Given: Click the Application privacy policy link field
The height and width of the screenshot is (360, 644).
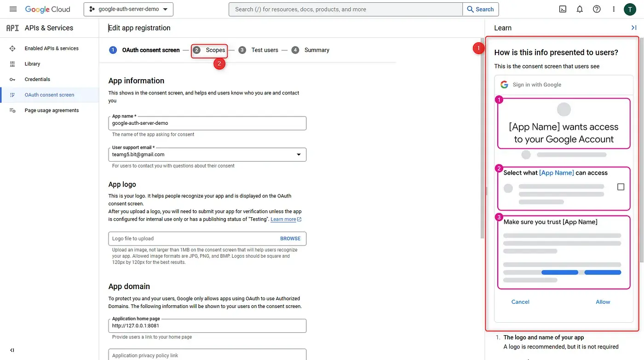Looking at the screenshot, I should tap(207, 355).
